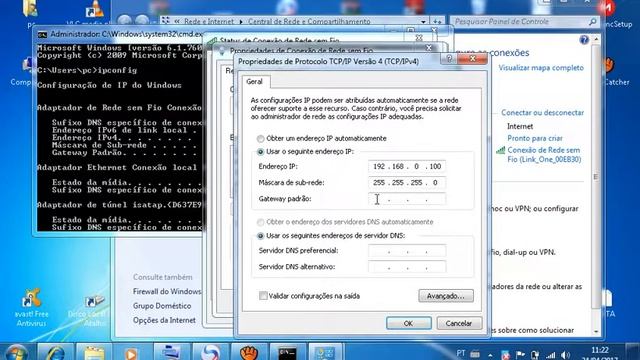This screenshot has height=360, width=640.
Task: Click the cmd window title bar icon
Action: (x=42, y=35)
